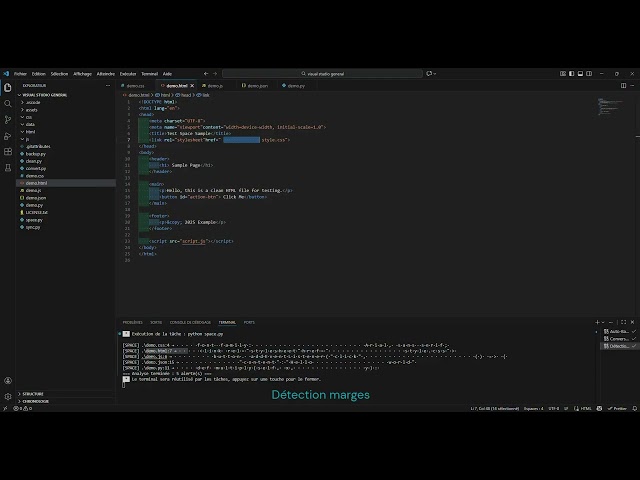Open the Accounts icon in activity bar

tap(7, 380)
